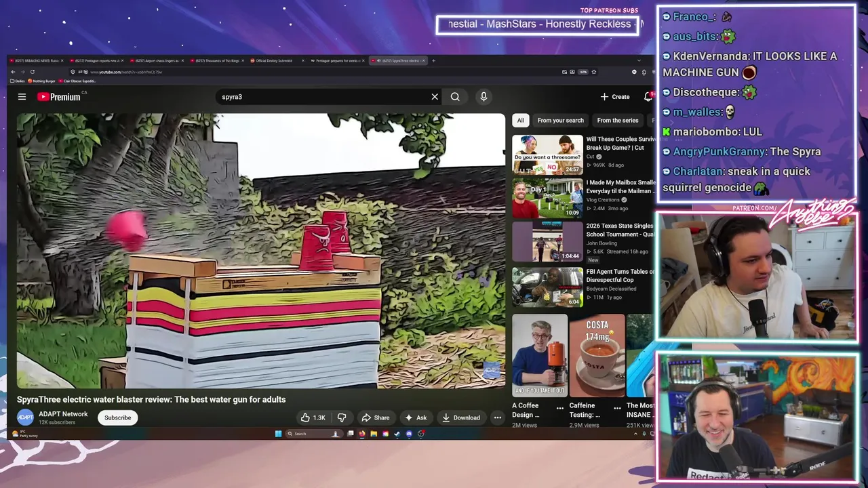Open the Create video menu
Screen dimensions: 868x488
pyautogui.click(x=615, y=97)
